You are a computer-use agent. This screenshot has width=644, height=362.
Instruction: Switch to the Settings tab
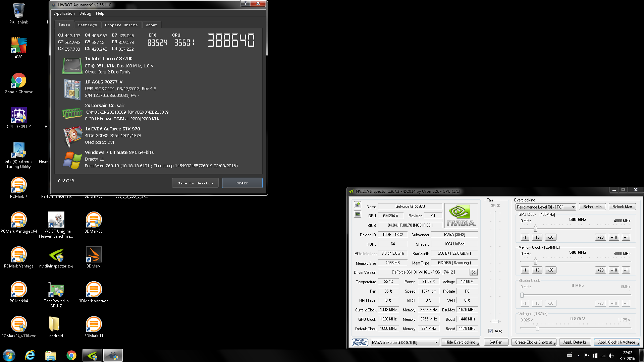click(88, 25)
